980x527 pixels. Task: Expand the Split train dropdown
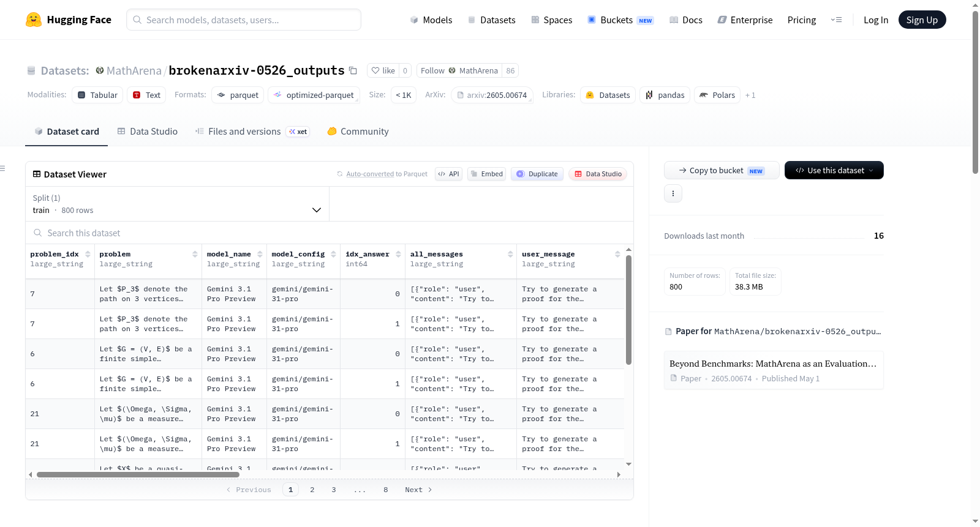(177, 204)
